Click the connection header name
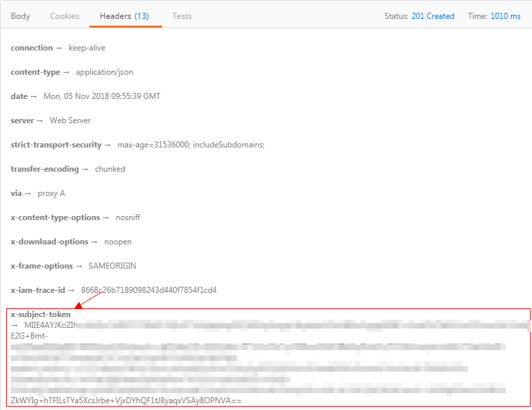This screenshot has width=532, height=410. (32, 48)
